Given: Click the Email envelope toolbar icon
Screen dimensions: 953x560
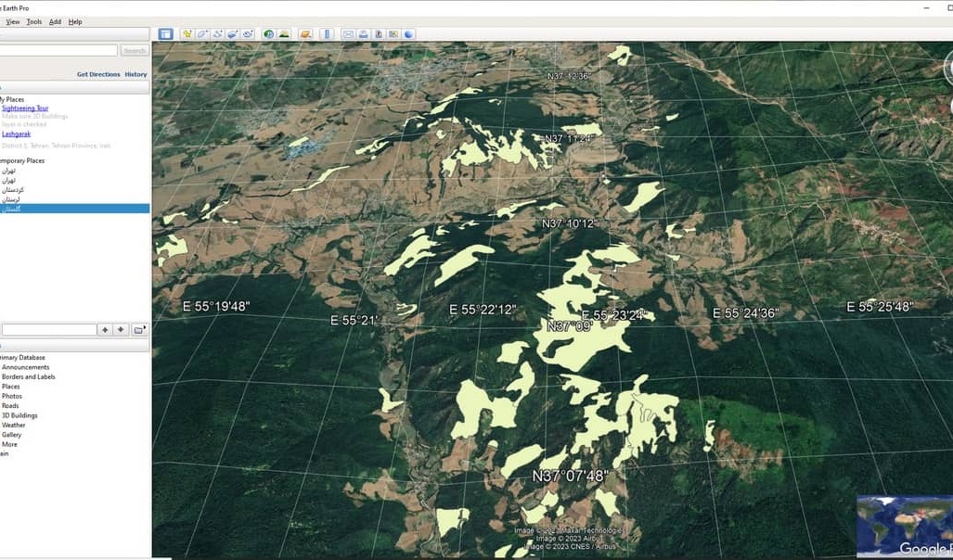Looking at the screenshot, I should pyautogui.click(x=348, y=34).
